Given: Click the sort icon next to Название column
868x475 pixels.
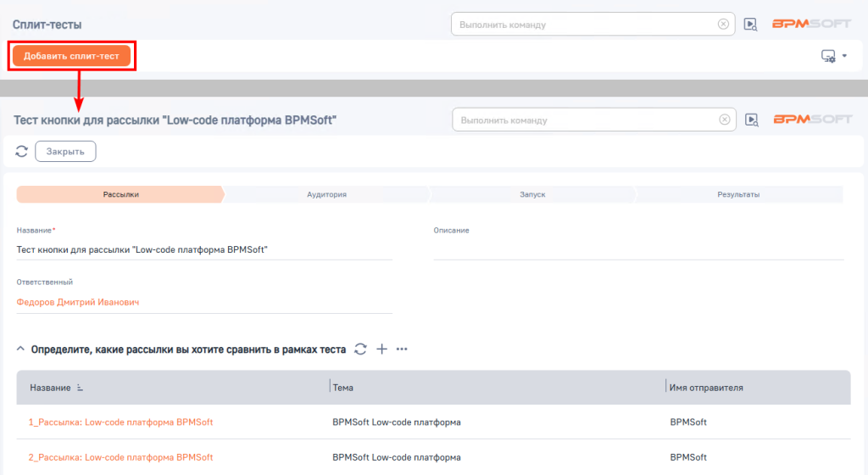Looking at the screenshot, I should (x=80, y=388).
